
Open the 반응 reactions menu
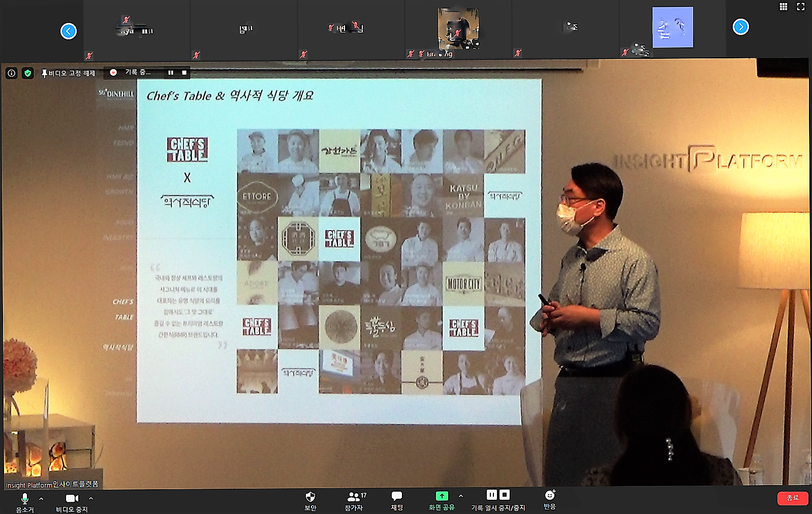pyautogui.click(x=550, y=500)
